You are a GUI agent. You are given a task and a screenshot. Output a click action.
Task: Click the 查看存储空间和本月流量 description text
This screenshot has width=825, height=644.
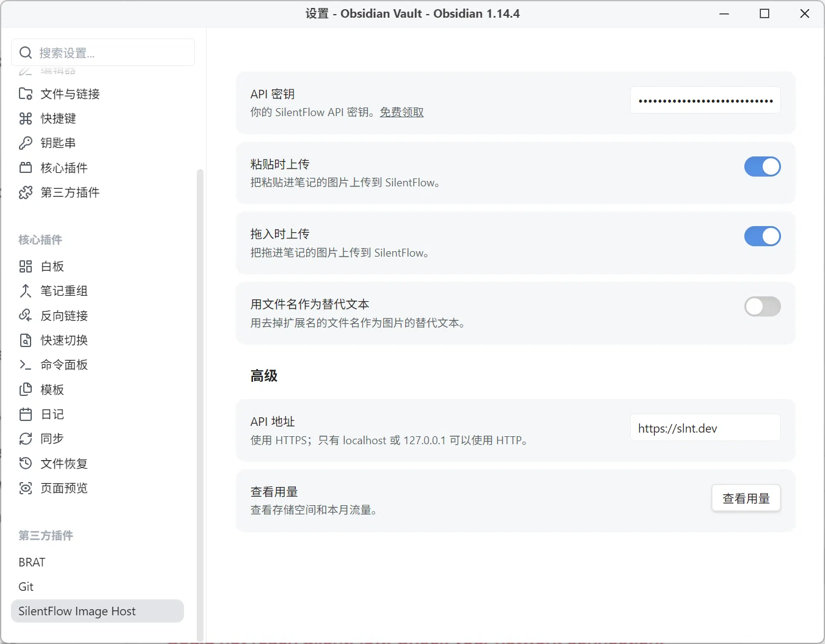(313, 510)
